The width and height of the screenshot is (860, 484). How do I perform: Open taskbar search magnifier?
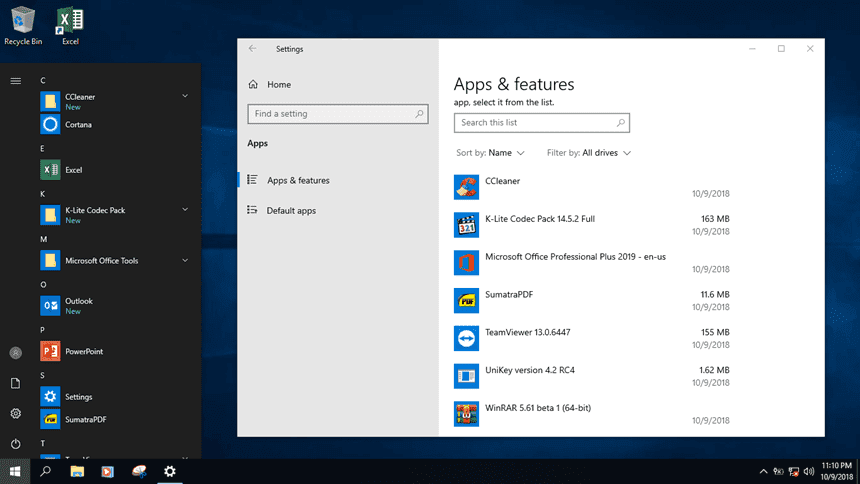point(46,471)
